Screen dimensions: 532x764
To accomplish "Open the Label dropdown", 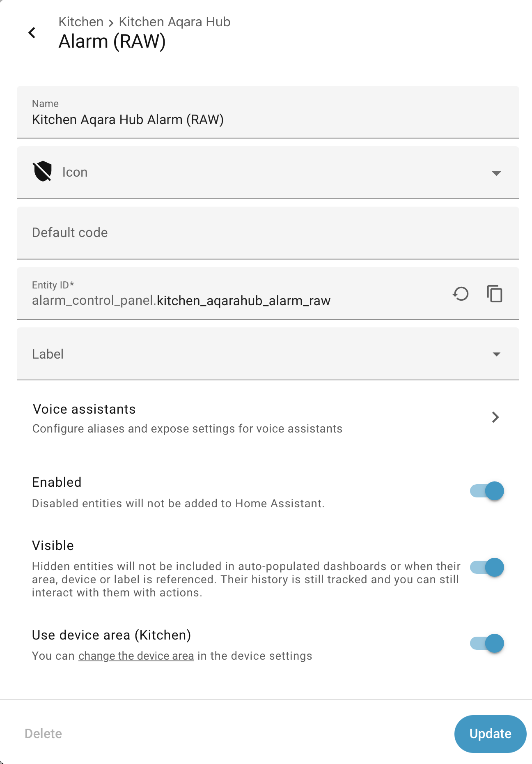I will pyautogui.click(x=496, y=354).
